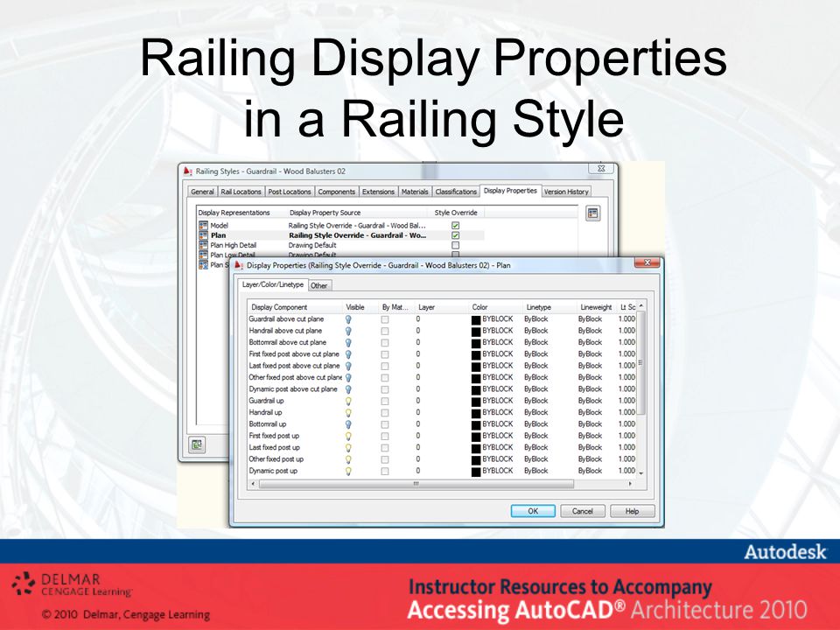
Task: Click the scroll up arrow of component list
Action: (x=640, y=306)
